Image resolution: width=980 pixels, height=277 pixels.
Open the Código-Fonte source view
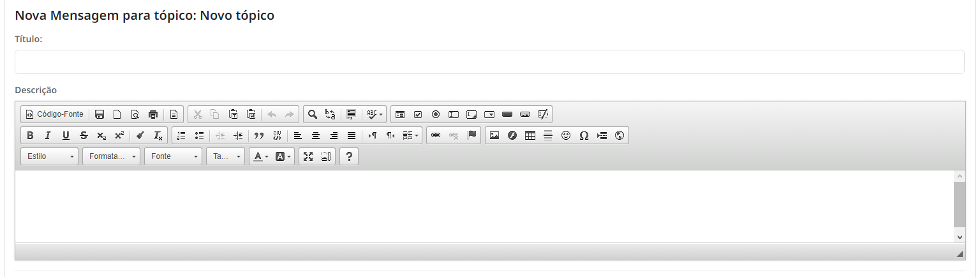pyautogui.click(x=54, y=114)
